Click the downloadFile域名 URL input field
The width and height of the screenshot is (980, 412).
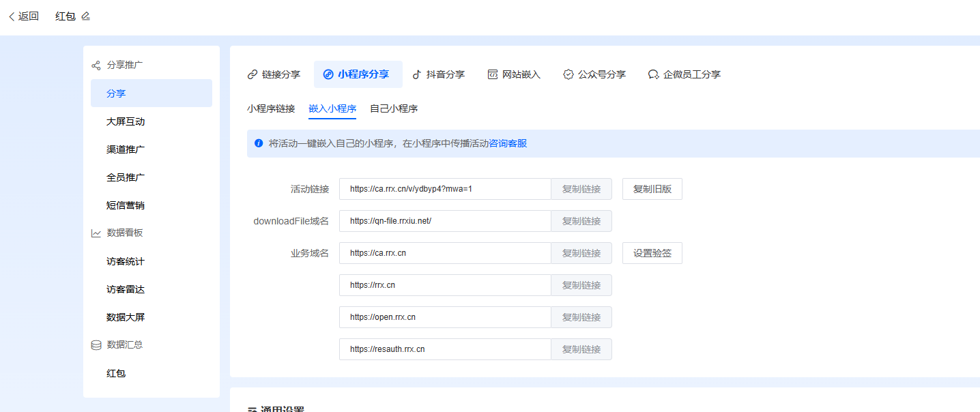(444, 221)
